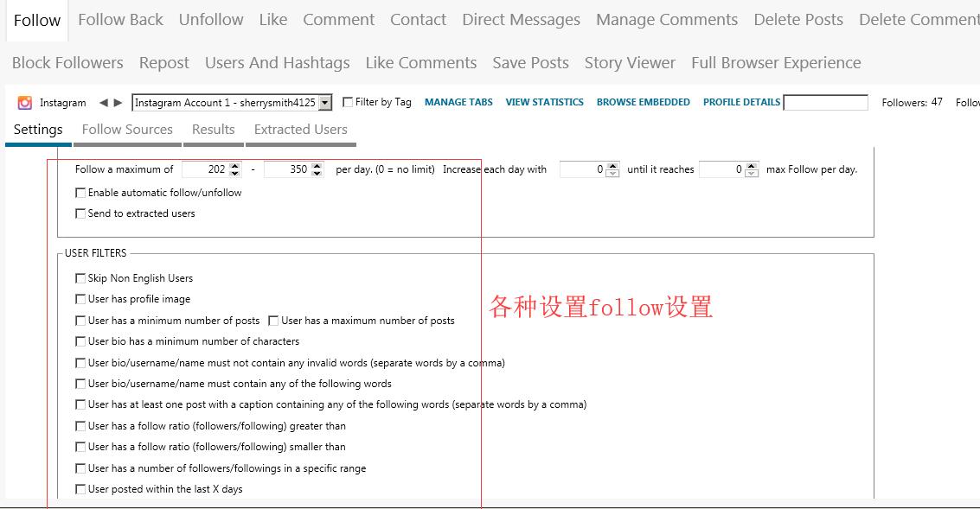This screenshot has width=980, height=509.
Task: Check 'User has profile image' filter
Action: click(80, 299)
